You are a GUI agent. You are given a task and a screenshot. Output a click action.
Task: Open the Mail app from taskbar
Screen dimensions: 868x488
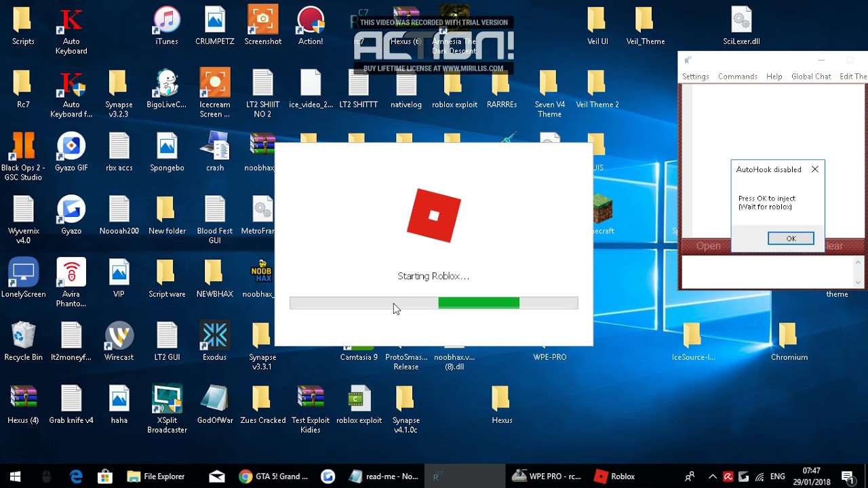(216, 476)
